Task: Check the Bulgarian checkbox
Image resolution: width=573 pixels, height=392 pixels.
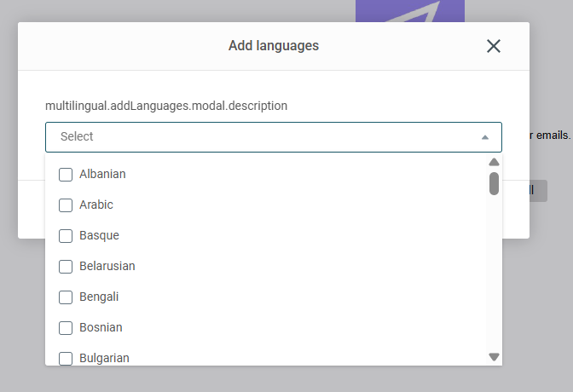Action: point(66,359)
